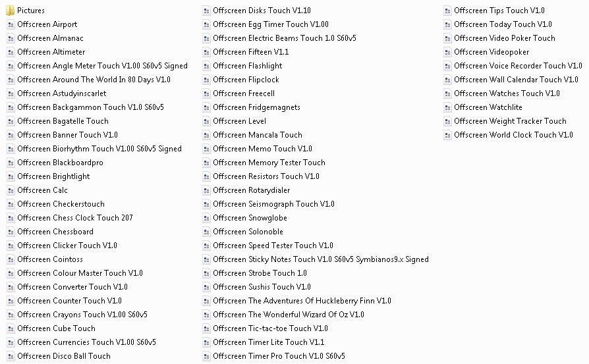Click the icon beside Offscreen Level

click(206, 121)
